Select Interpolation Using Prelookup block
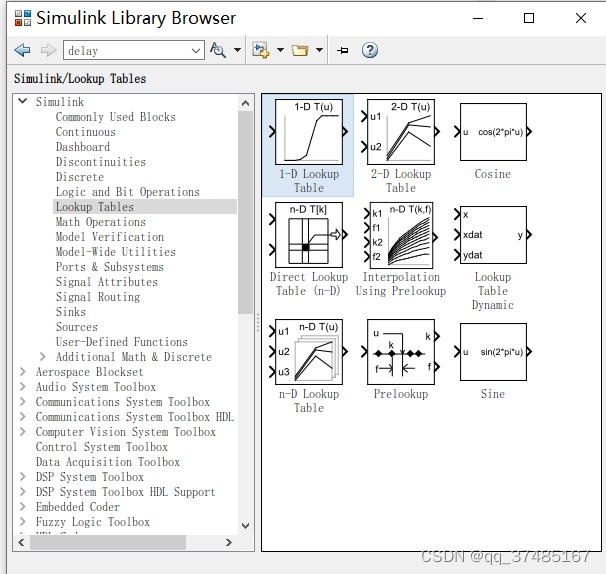The image size is (606, 574). click(x=400, y=249)
